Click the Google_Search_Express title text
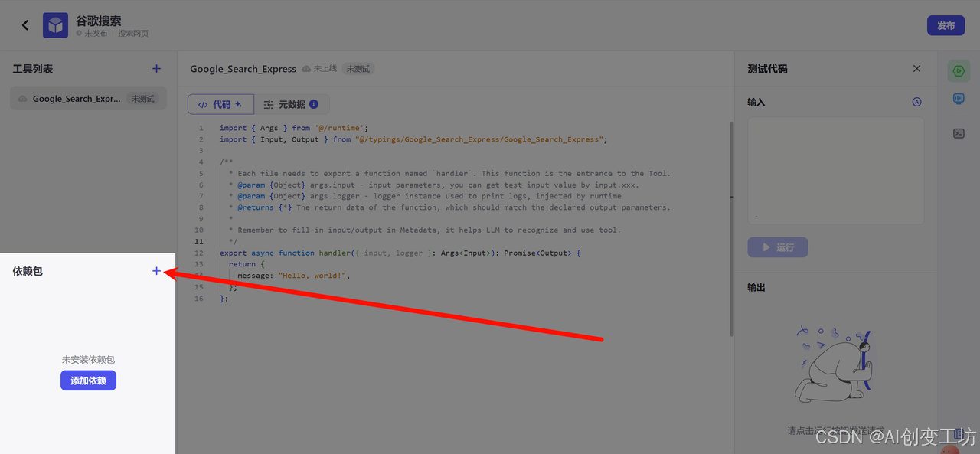This screenshot has width=980, height=454. coord(243,69)
